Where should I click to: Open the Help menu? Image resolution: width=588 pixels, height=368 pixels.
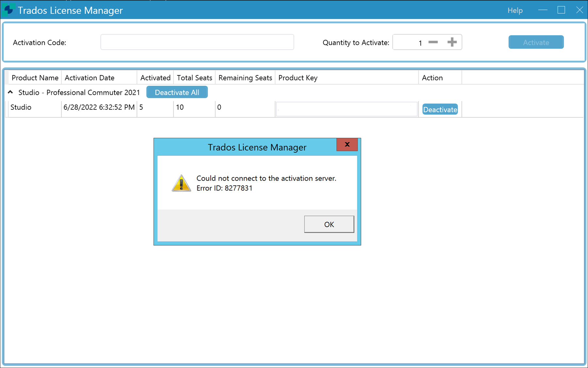click(x=515, y=10)
